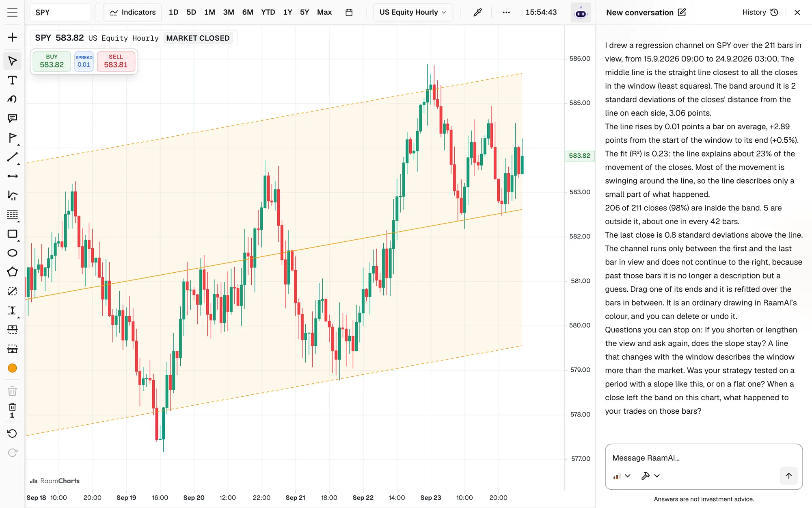
Task: Start a new conversation with edit icon
Action: [682, 12]
